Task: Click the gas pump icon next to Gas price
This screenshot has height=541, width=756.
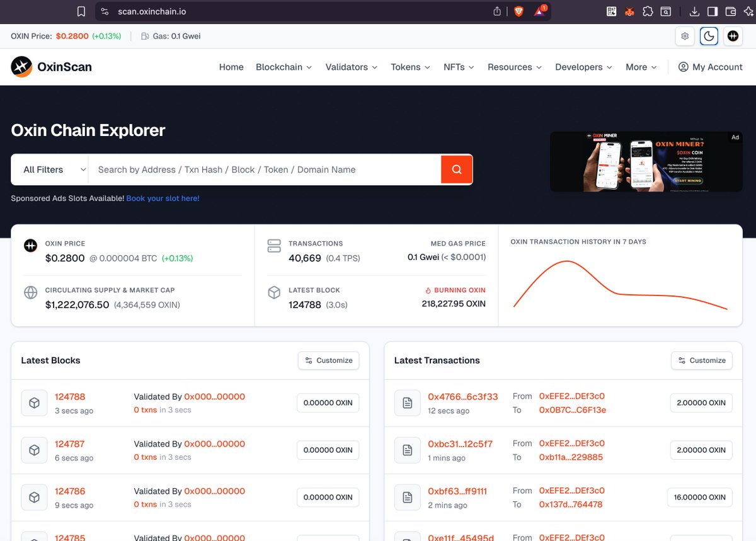Action: click(x=144, y=36)
